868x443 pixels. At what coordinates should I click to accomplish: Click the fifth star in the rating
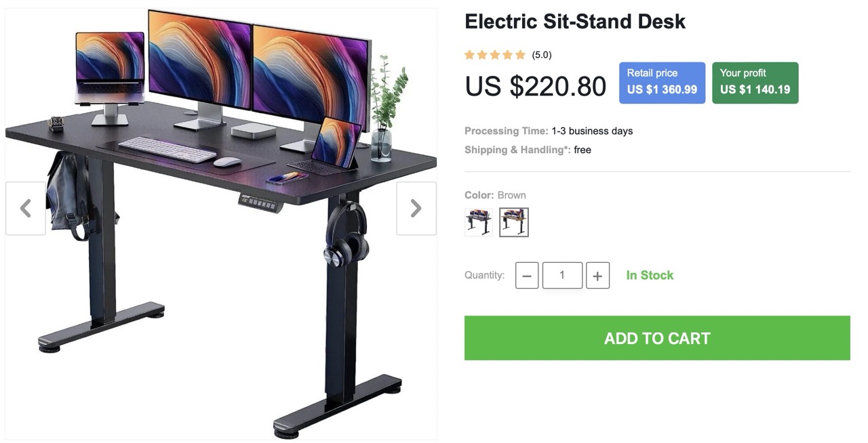(x=521, y=55)
